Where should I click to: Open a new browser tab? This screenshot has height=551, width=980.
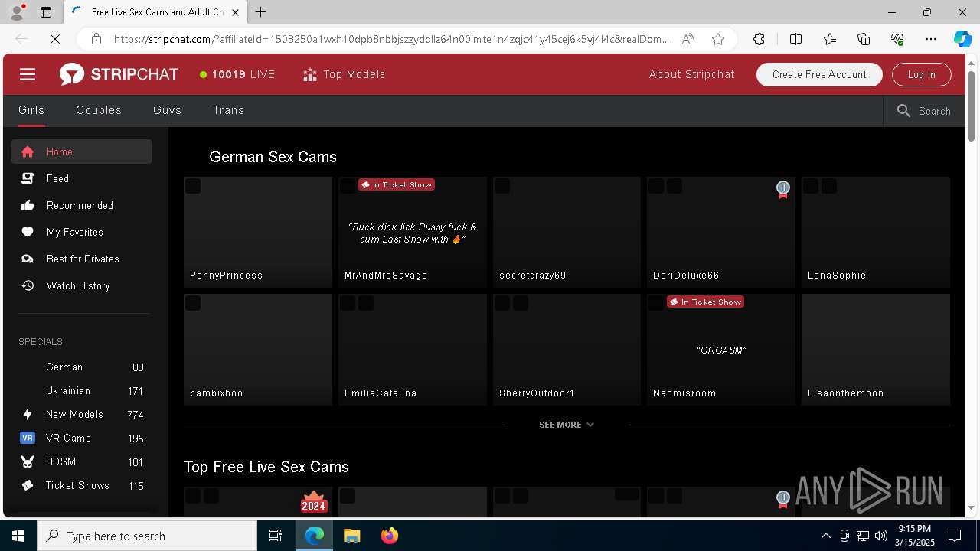coord(261,12)
